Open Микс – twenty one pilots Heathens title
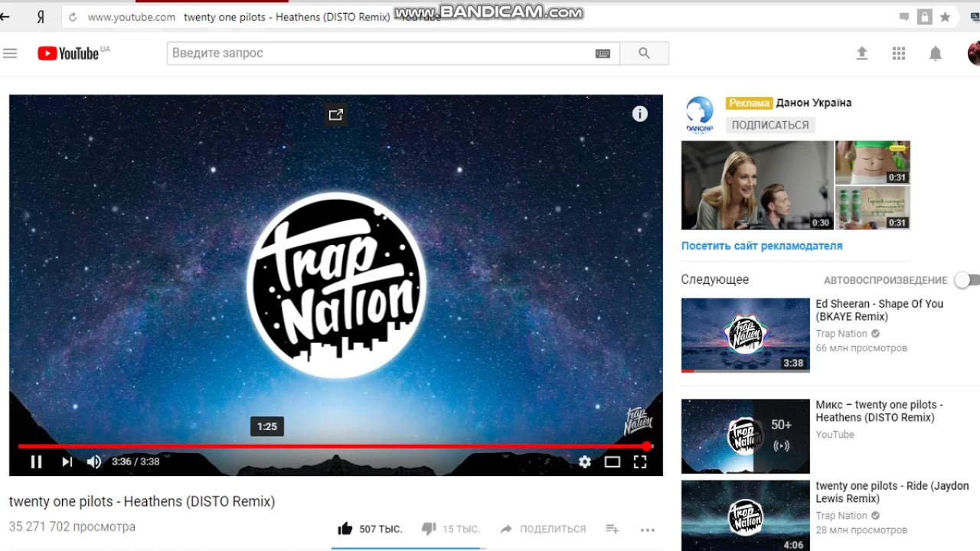This screenshot has width=980, height=551. point(880,411)
